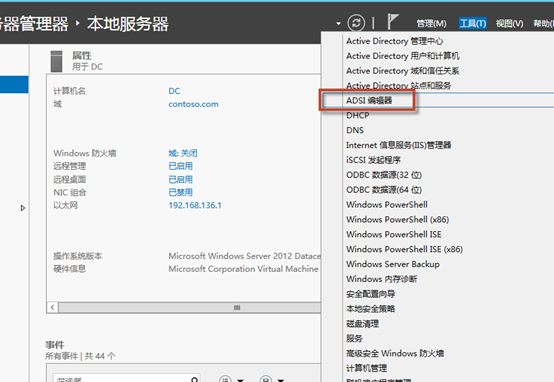554x382 pixels.
Task: Click the 事件 section heading
Action: click(55, 345)
